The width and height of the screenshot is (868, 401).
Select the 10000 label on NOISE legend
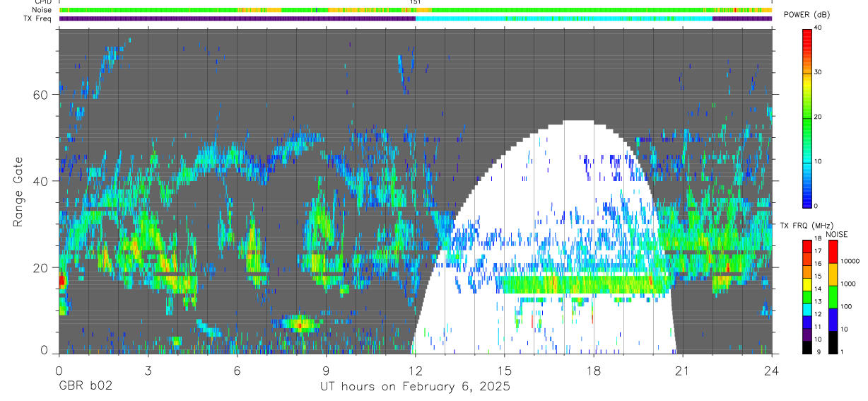tap(850, 261)
